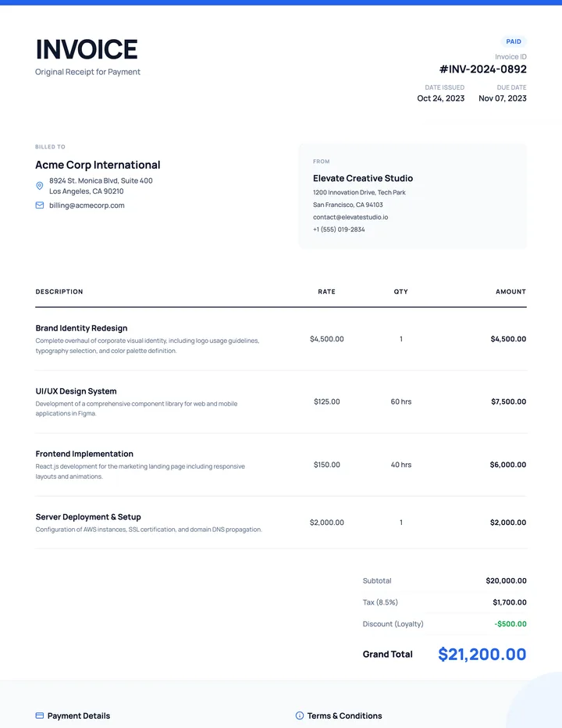Click the BILLED TO label
The image size is (562, 728).
pyautogui.click(x=50, y=147)
